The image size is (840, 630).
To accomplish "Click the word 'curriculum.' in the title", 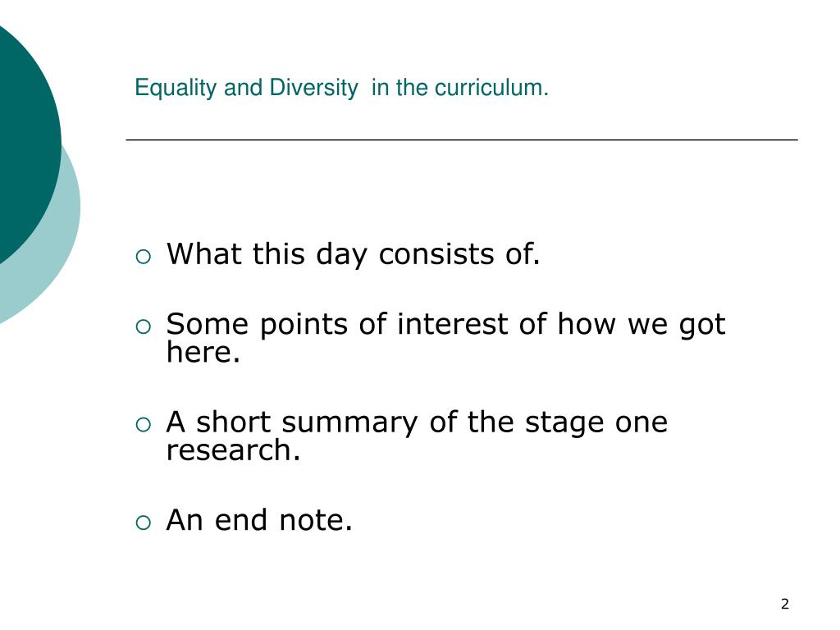I will coord(492,88).
